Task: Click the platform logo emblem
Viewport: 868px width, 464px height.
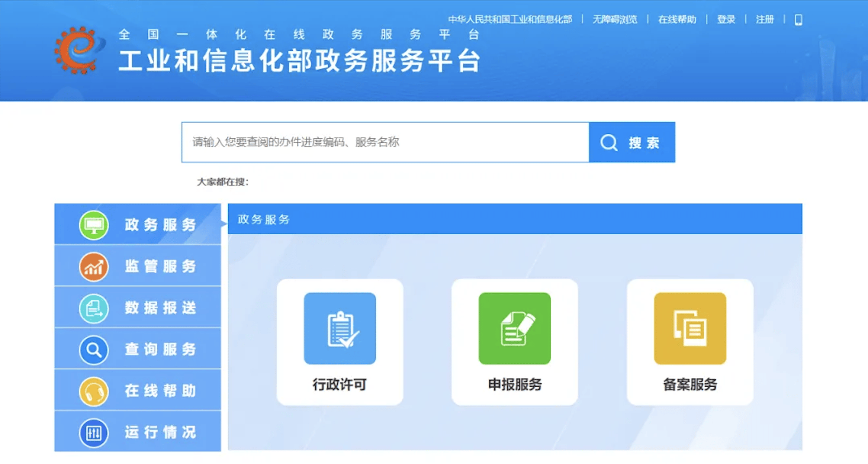Action: coord(80,50)
